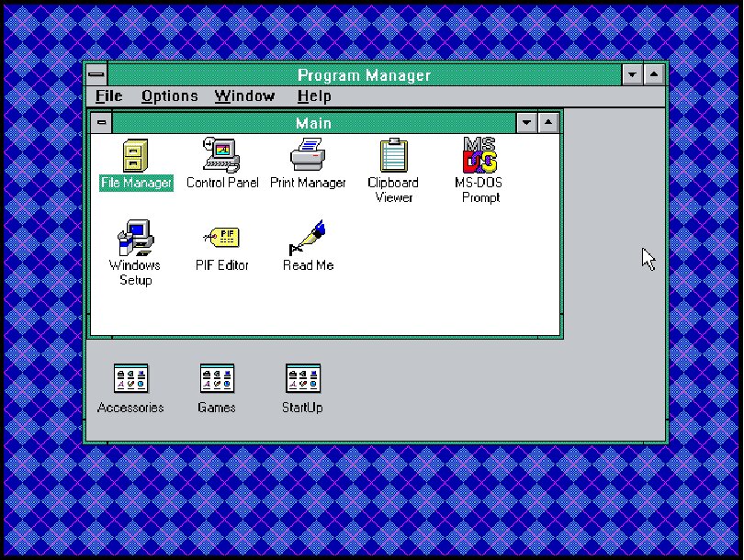
Task: Open the Window menu
Action: point(244,96)
